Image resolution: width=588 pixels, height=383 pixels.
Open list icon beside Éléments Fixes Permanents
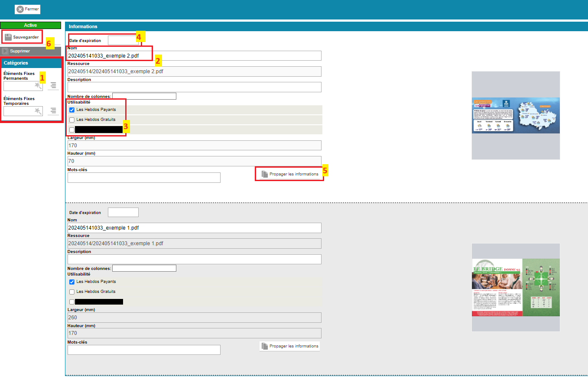tap(53, 86)
